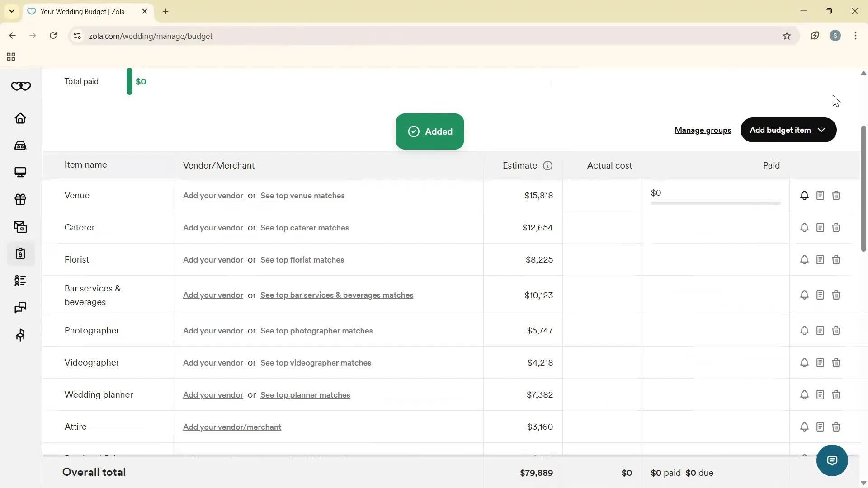Screen dimensions: 868x488
Task: Open the Home section in the sidebar
Action: 21,118
